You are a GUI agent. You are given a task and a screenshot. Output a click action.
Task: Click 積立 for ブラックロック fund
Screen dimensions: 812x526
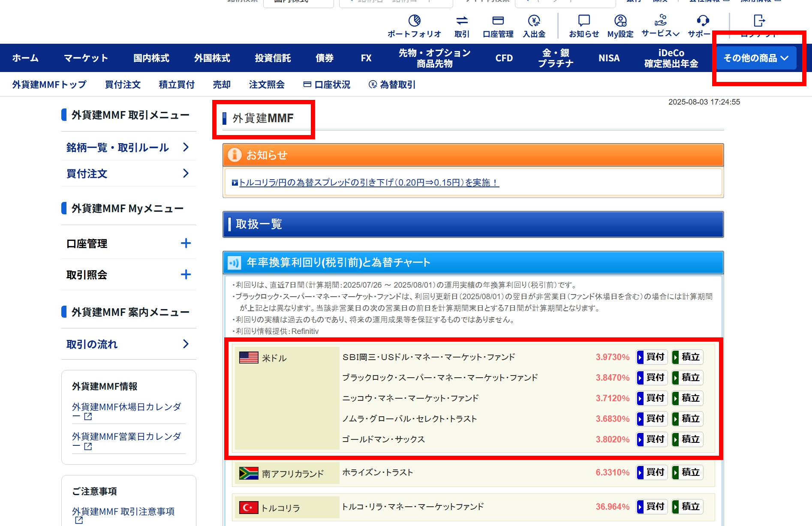[x=687, y=378]
